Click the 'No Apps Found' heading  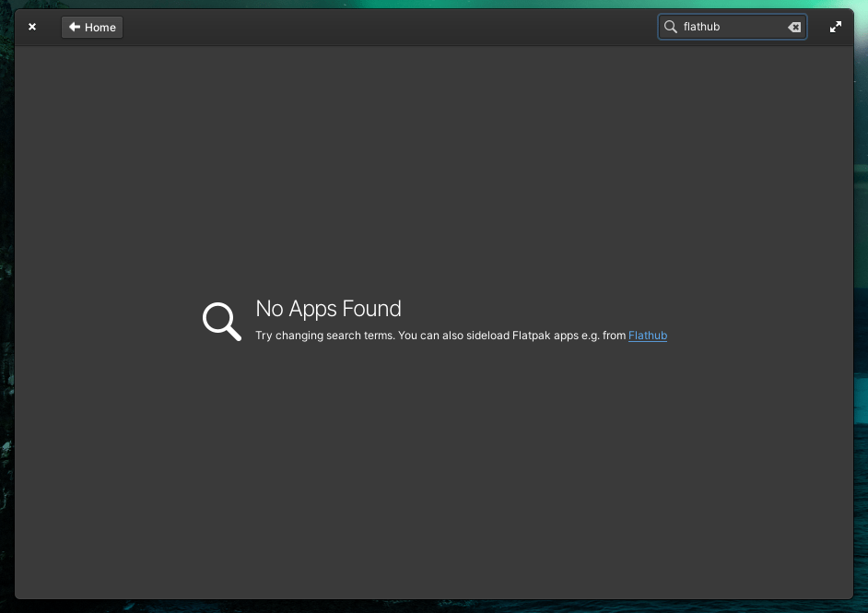pos(328,309)
